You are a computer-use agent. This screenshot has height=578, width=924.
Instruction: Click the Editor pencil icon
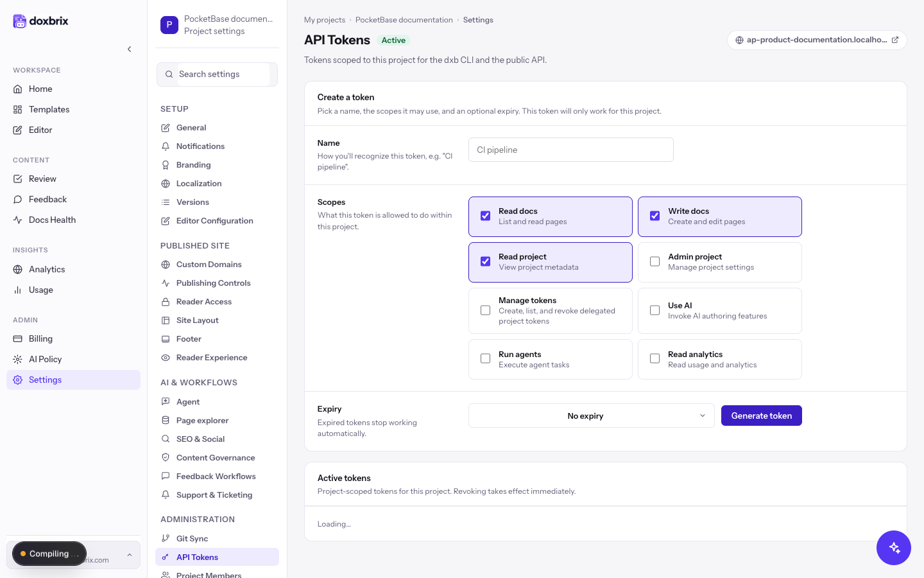tap(18, 130)
